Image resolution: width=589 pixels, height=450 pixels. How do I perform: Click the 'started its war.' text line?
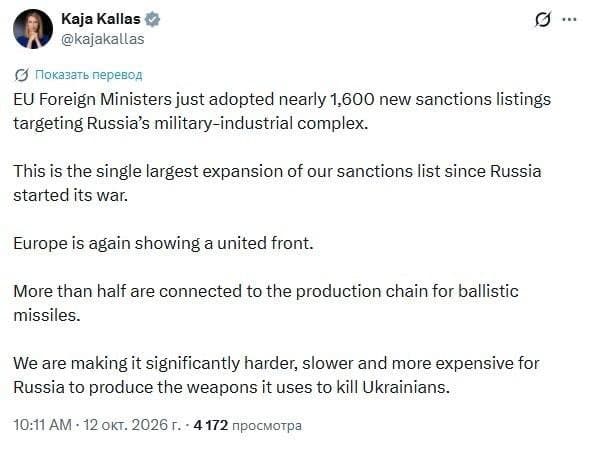pos(71,195)
